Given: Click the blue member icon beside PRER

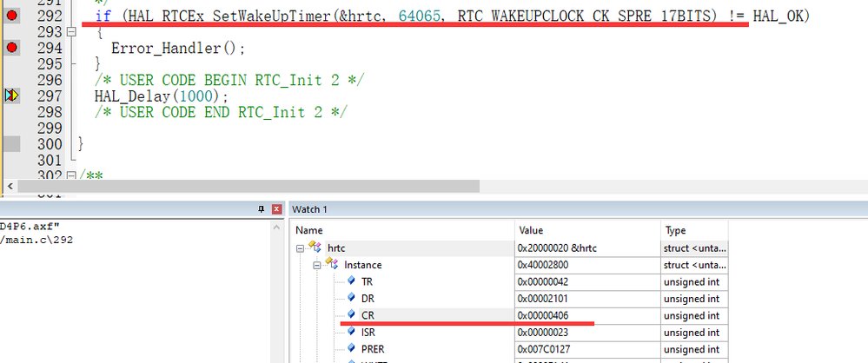Looking at the screenshot, I should 351,348.
